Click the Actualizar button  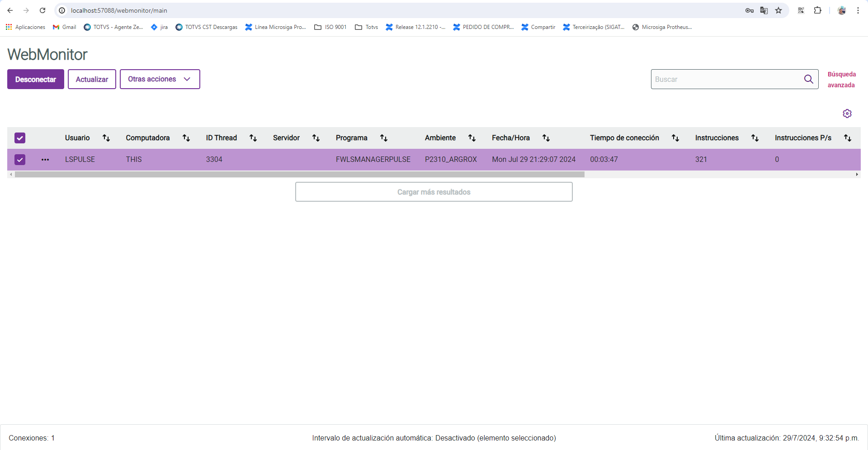tap(92, 79)
